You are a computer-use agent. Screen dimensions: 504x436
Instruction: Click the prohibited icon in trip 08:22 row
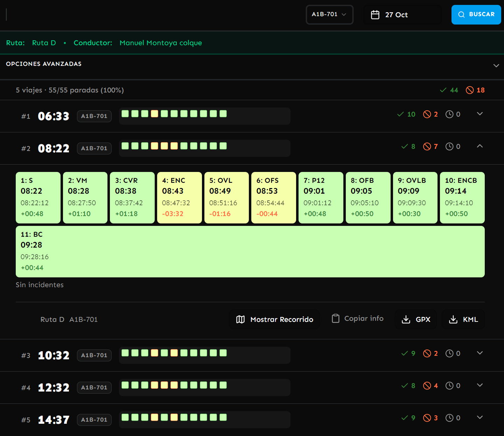(427, 146)
